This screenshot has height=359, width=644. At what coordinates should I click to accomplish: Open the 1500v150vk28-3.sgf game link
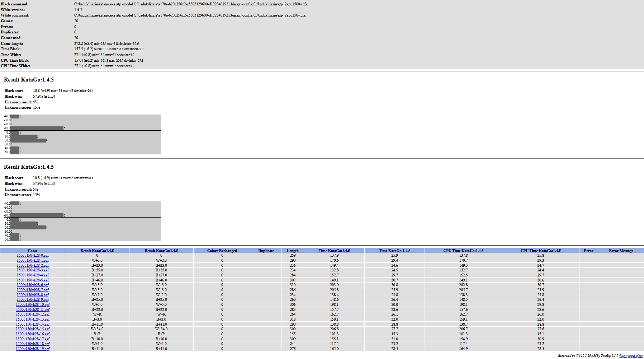(33, 270)
